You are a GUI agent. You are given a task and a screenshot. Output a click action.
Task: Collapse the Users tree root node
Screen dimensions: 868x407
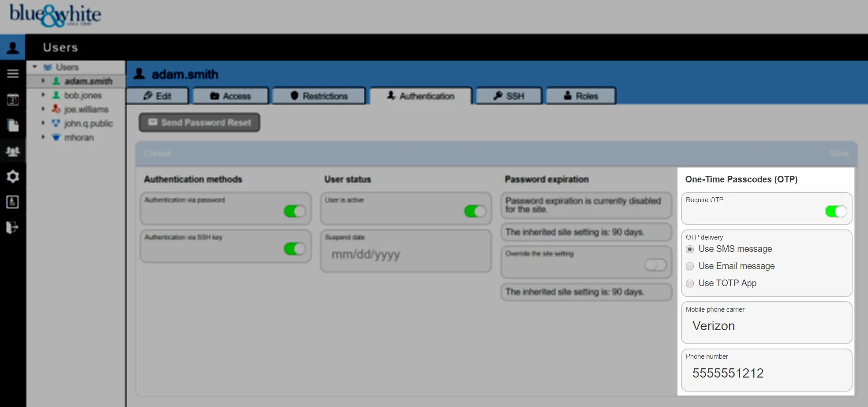[35, 67]
